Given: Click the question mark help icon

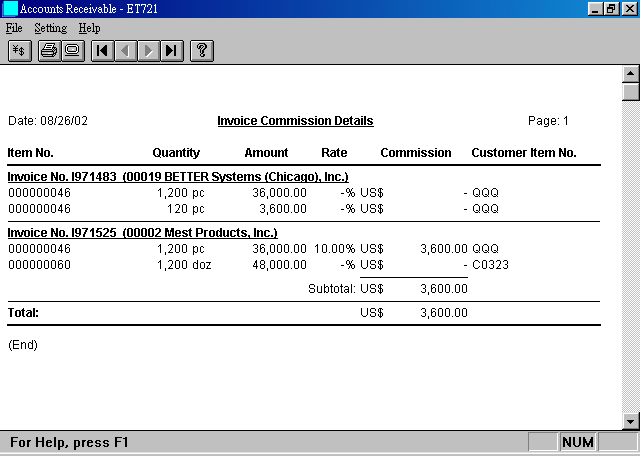Looking at the screenshot, I should pos(202,51).
